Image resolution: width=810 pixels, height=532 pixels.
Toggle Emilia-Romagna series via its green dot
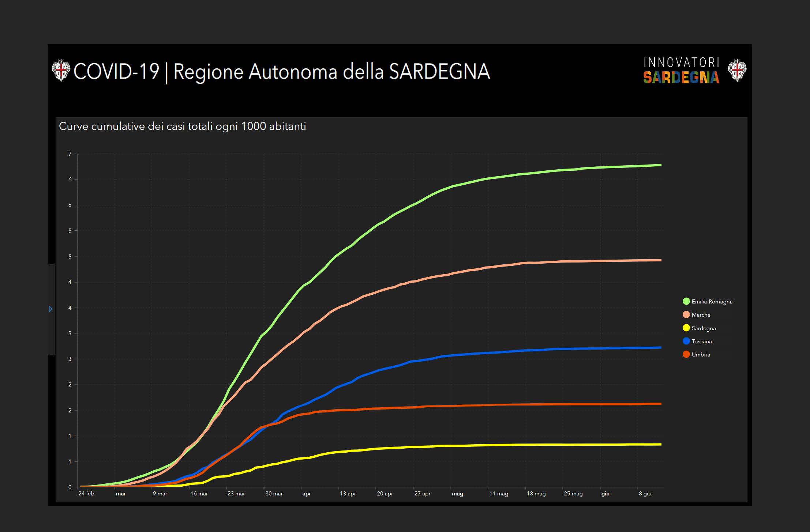click(686, 301)
